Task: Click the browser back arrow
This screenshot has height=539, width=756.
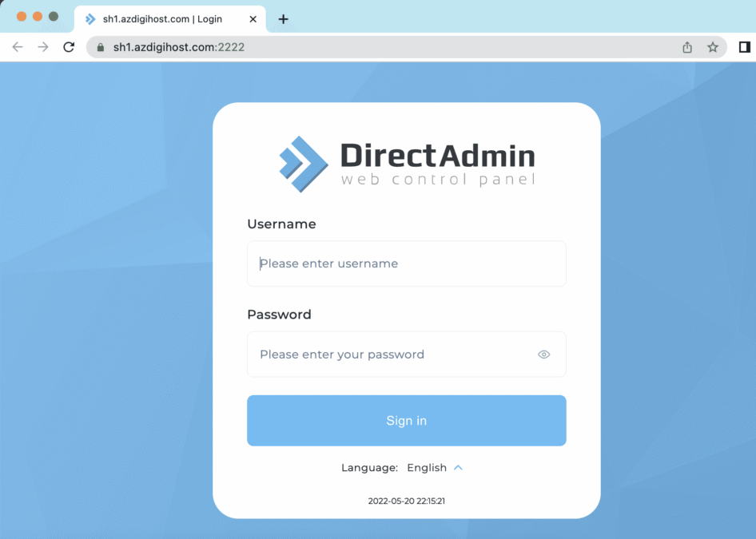Action: (x=18, y=47)
